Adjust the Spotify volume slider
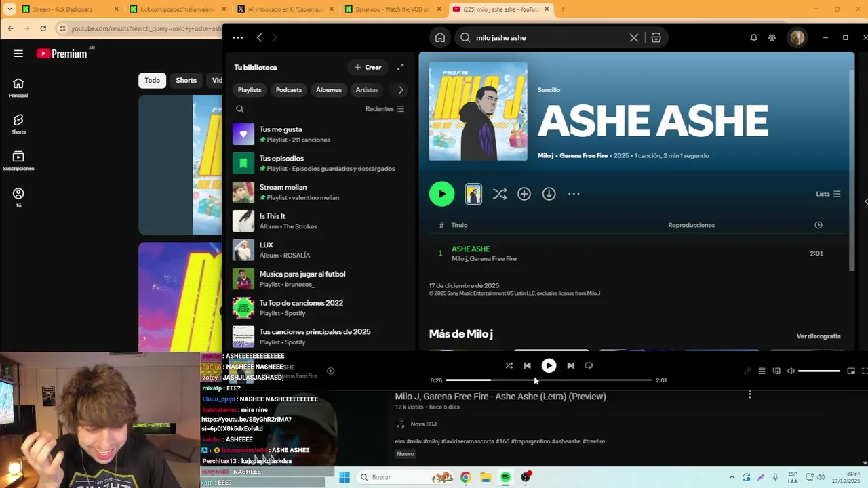 pyautogui.click(x=819, y=371)
